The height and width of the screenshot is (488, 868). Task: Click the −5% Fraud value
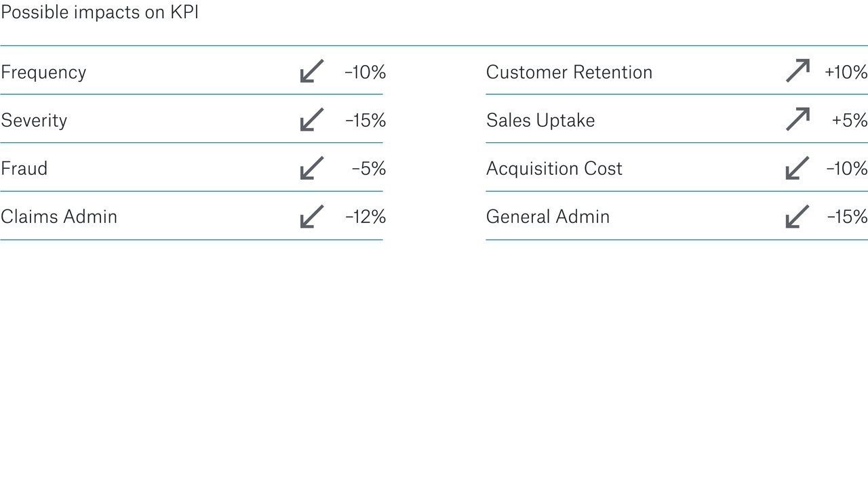369,169
